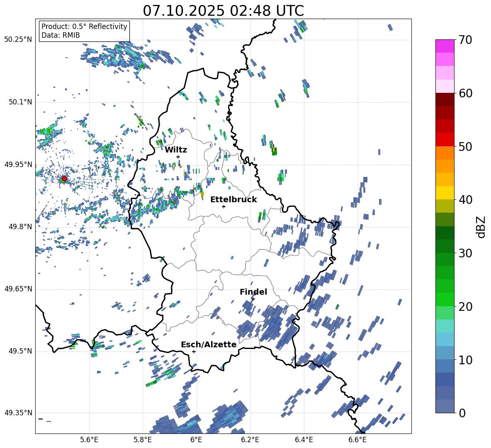Click the Findel station cross marker
The width and height of the screenshot is (491, 448).
pos(253,299)
